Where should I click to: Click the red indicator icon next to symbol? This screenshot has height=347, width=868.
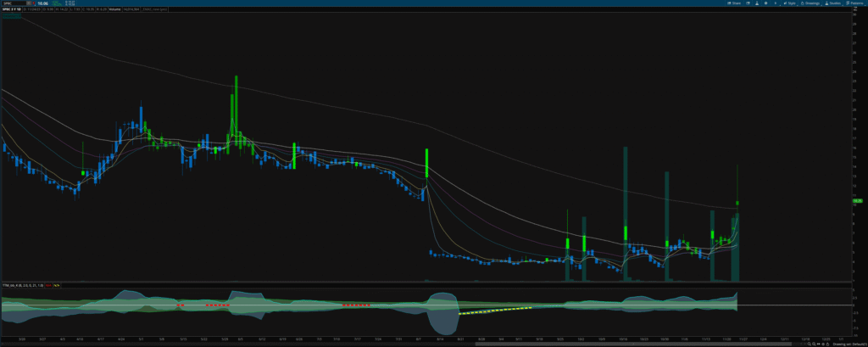(32, 3)
